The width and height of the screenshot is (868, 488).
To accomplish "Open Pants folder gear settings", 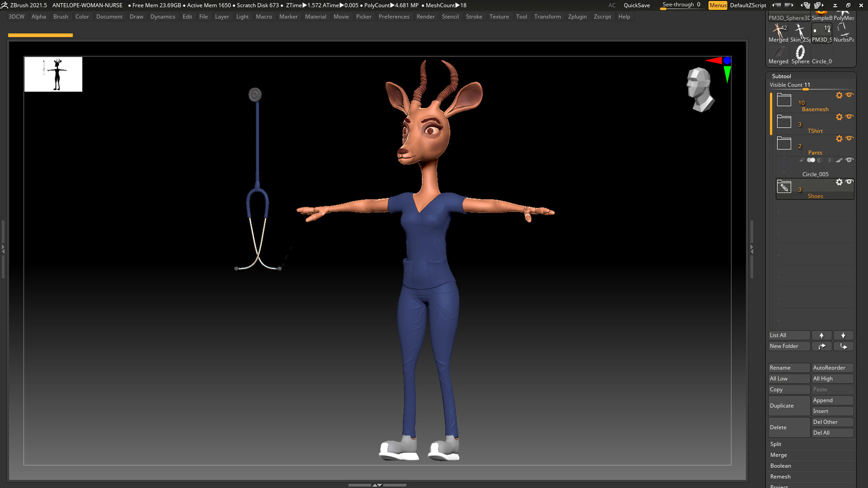I will 839,139.
